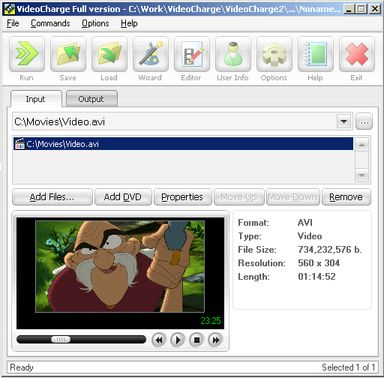Minimize the VideoCharge window
This screenshot has height=378, width=384.
point(349,9)
